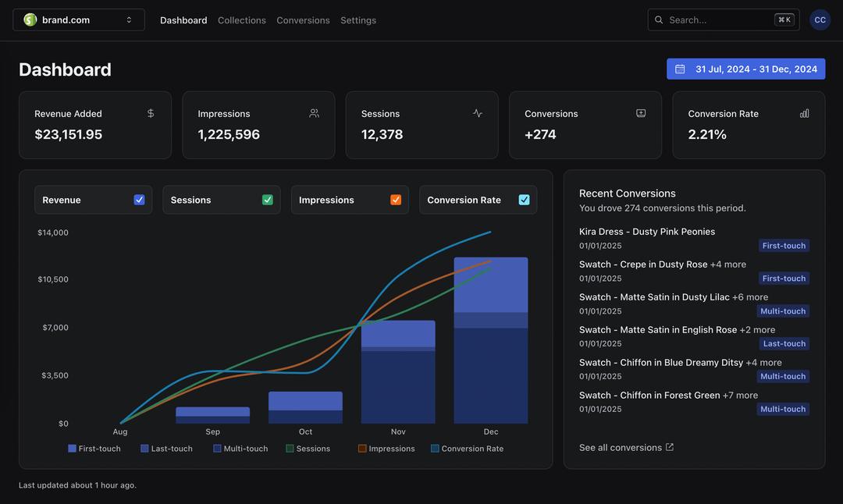
Task: Open the date range picker
Action: coord(745,69)
